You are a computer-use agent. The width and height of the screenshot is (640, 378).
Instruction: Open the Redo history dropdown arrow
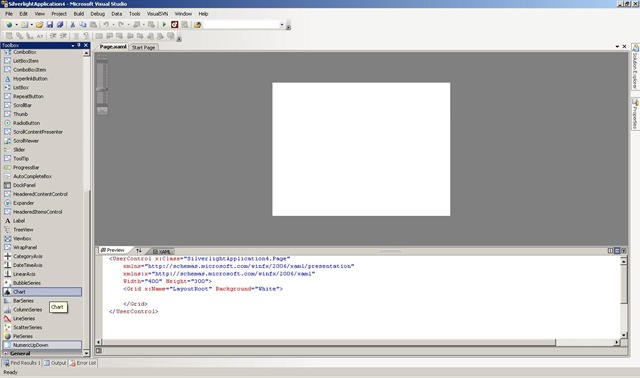coord(128,25)
